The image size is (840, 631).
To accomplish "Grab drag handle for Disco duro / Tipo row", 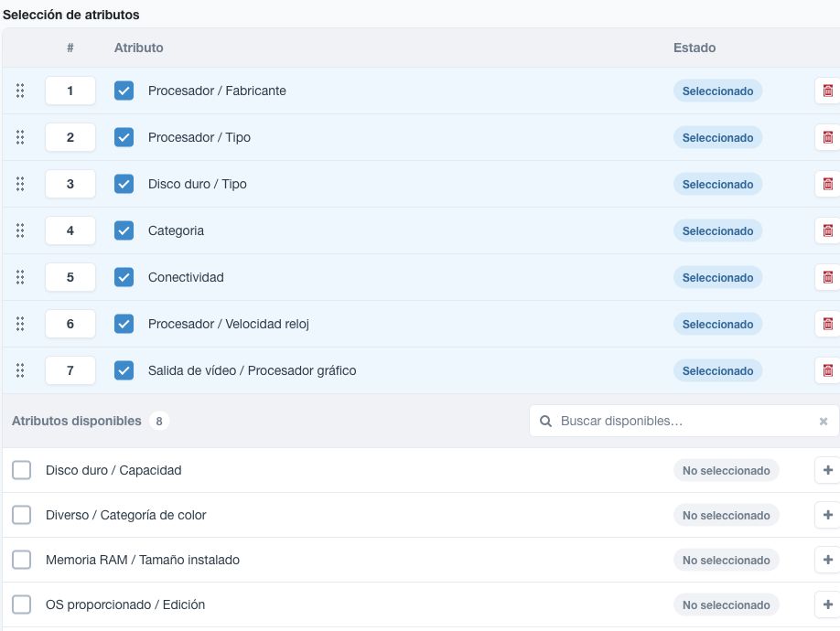I will tap(20, 184).
